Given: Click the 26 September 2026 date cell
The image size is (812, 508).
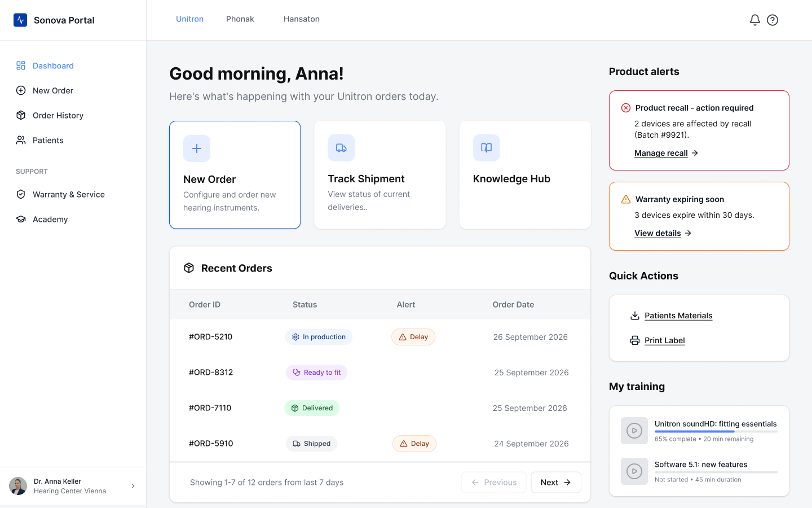Looking at the screenshot, I should [x=531, y=337].
